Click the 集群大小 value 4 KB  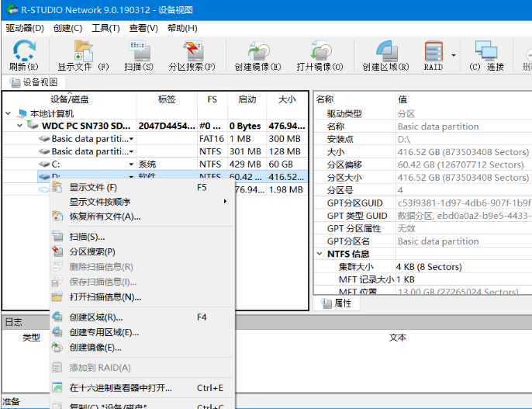tap(429, 267)
